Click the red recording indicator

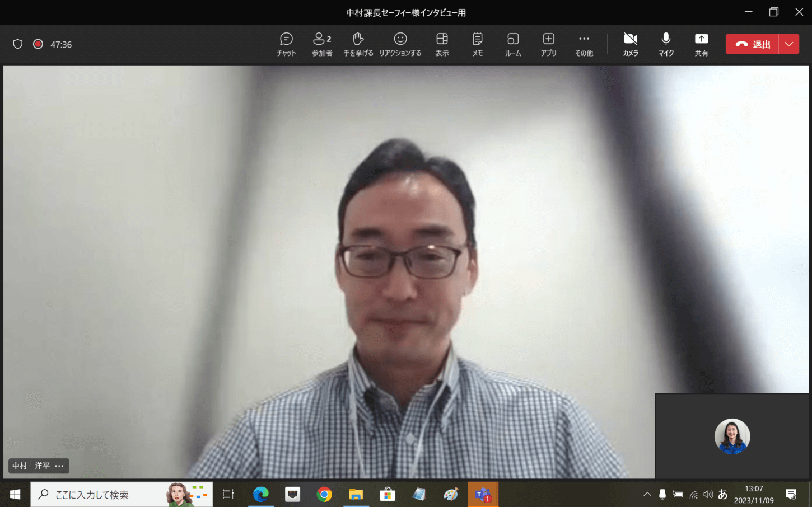tap(38, 44)
